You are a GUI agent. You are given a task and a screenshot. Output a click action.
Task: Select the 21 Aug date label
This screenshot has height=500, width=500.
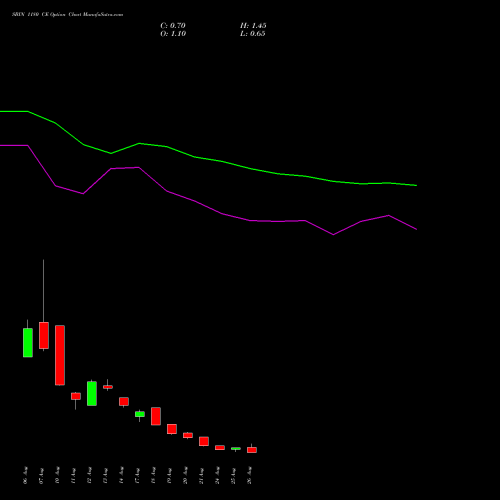click(x=201, y=475)
